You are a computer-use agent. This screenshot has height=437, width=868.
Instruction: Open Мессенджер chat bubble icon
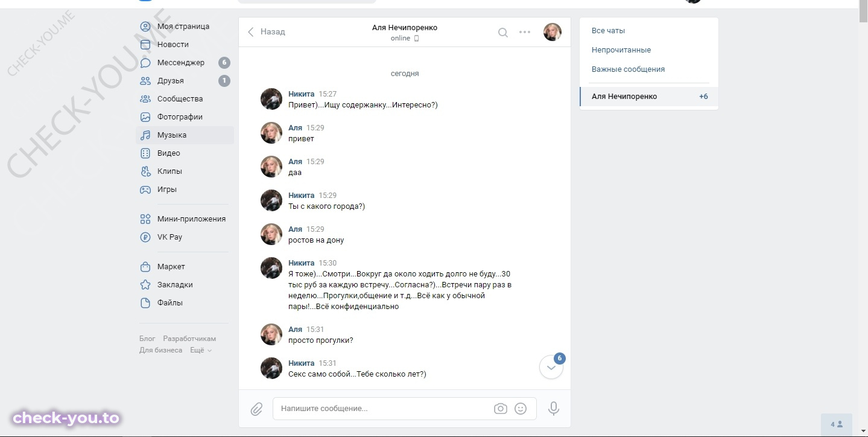point(145,63)
